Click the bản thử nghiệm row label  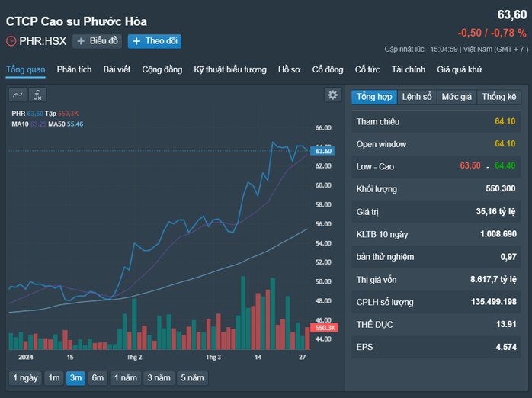point(385,257)
